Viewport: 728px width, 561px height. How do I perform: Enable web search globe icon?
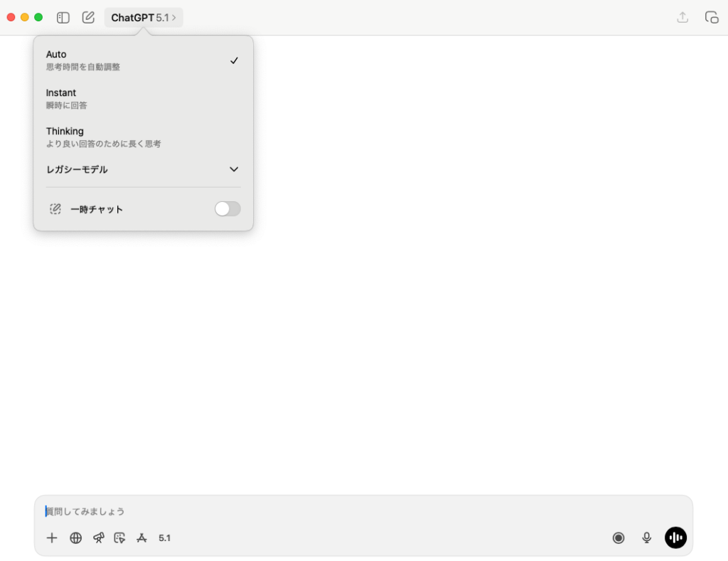tap(76, 538)
